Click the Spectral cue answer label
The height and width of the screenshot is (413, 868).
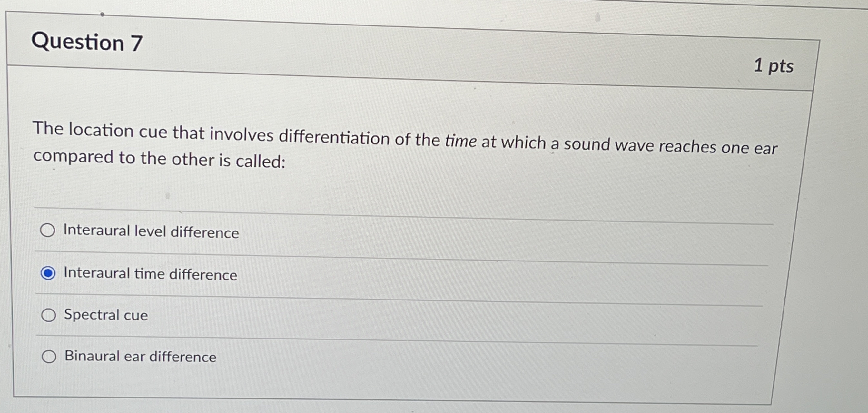coord(105,315)
